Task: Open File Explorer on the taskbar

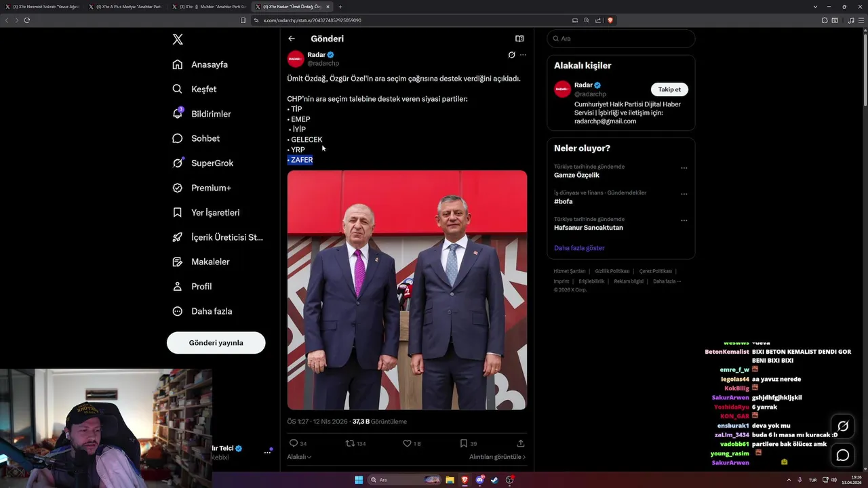Action: pos(450,480)
